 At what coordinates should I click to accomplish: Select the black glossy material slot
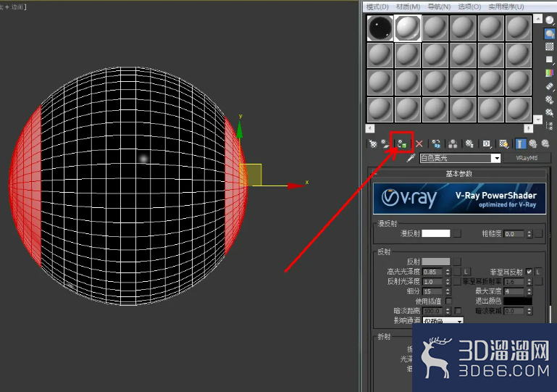[380, 28]
